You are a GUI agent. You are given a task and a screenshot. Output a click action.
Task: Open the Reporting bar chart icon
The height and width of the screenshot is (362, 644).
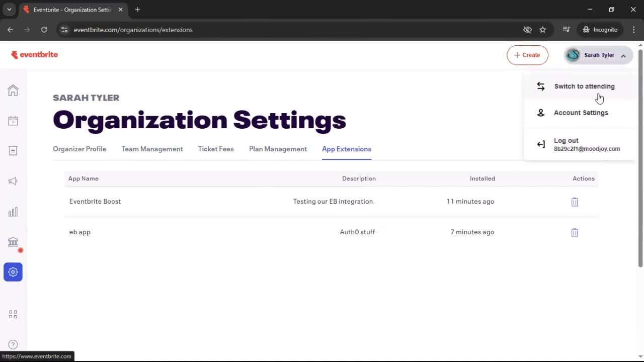pyautogui.click(x=13, y=212)
